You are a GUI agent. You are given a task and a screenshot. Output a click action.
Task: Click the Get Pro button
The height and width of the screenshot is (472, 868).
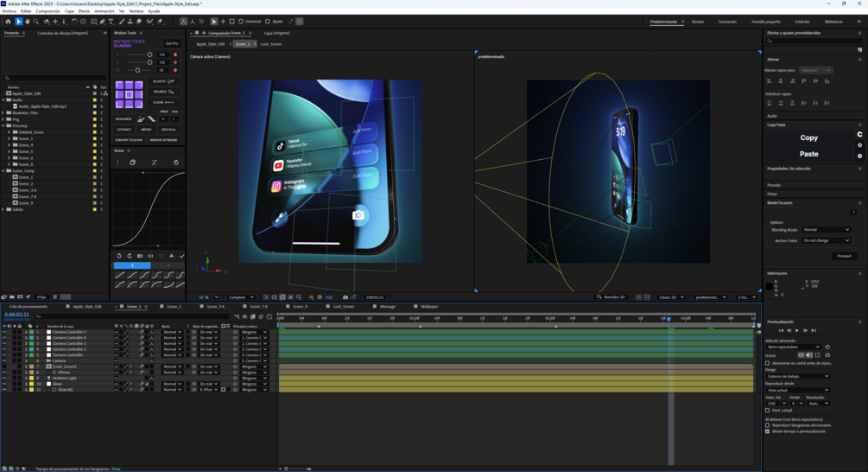tap(172, 43)
